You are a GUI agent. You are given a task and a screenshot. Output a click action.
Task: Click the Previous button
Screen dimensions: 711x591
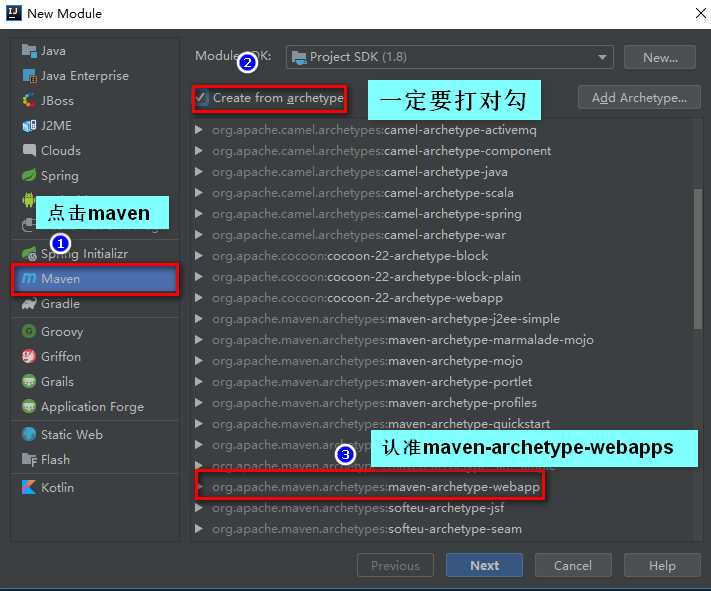tap(395, 566)
